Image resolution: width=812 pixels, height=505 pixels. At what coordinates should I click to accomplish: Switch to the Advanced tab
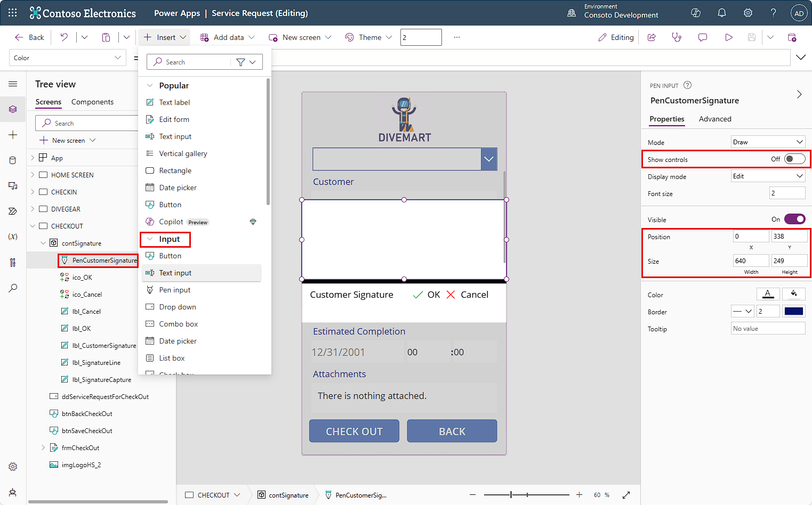715,119
